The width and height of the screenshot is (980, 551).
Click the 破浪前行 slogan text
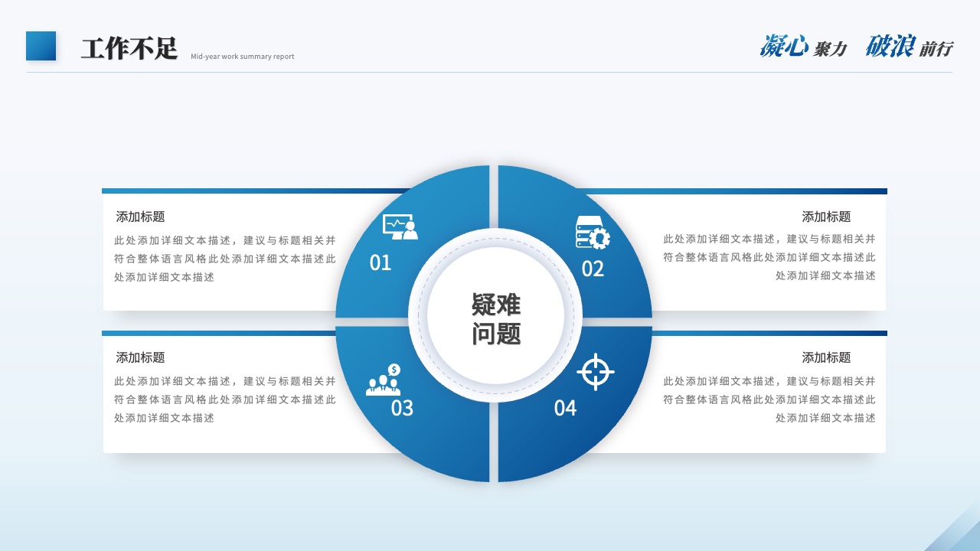pyautogui.click(x=909, y=47)
